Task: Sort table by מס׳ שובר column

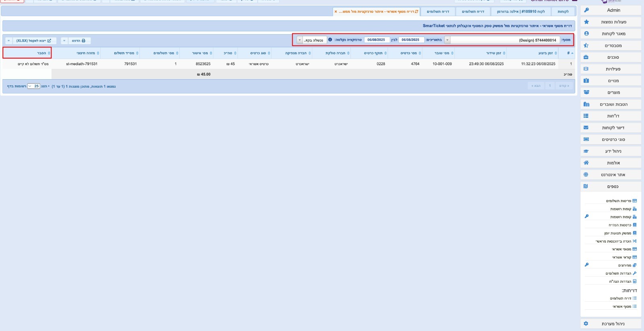Action: (x=439, y=53)
